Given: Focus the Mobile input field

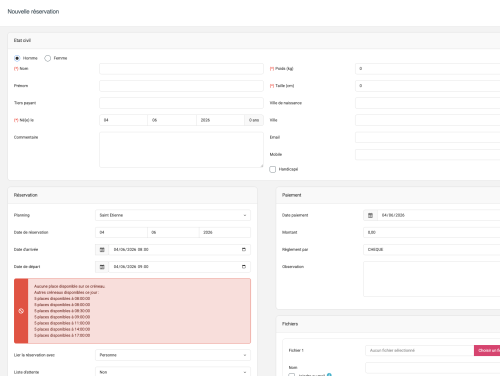Looking at the screenshot, I should click(x=428, y=155).
